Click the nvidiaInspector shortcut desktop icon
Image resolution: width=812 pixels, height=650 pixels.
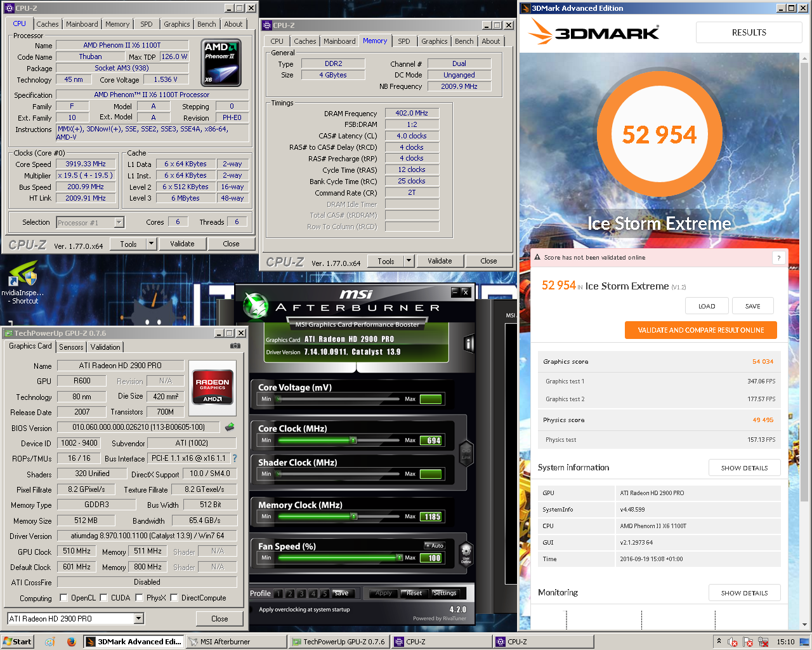pos(23,283)
